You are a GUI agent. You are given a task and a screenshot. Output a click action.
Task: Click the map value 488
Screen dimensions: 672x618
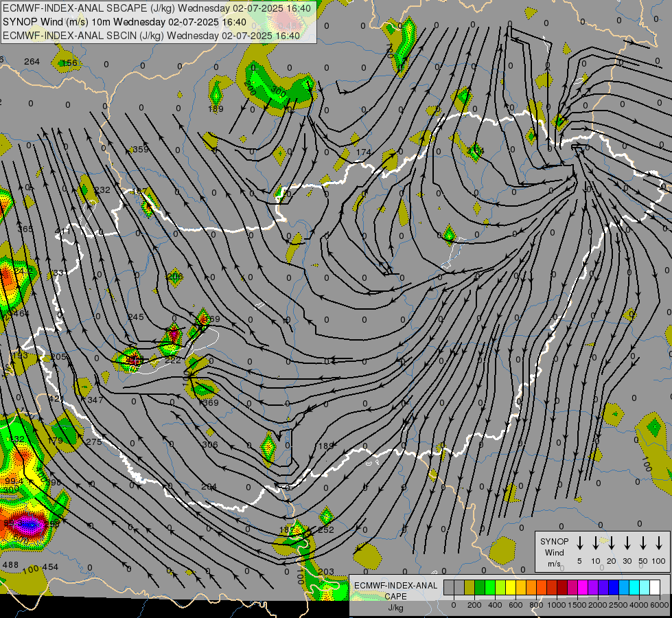(x=10, y=565)
